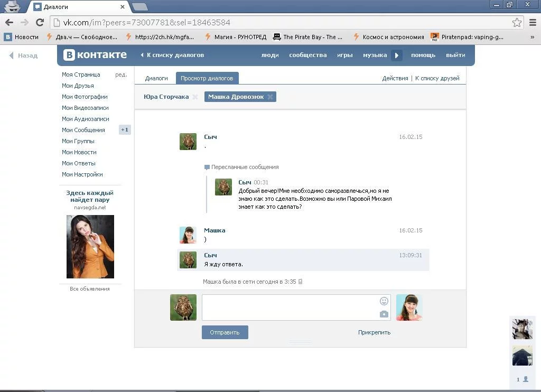Viewport: 541px width, 392px height.
Task: Open the Новости bookmark
Action: click(x=21, y=37)
